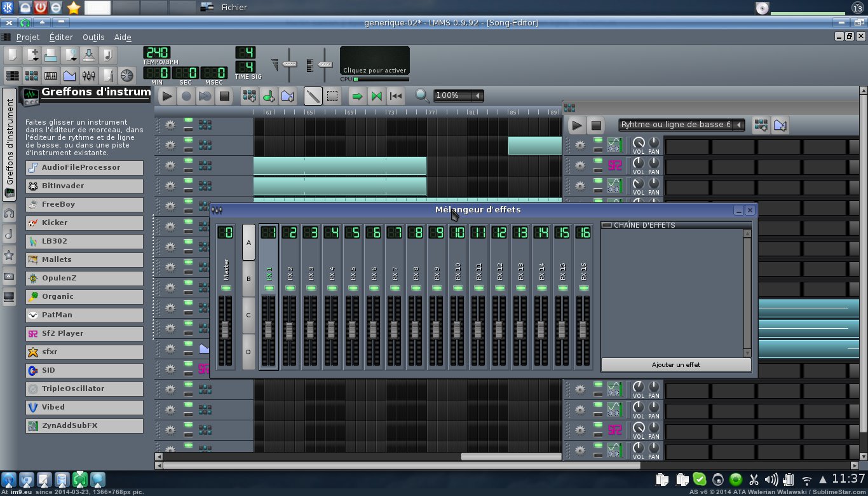Open the recent projects dropdown toolbar button
This screenshot has width=868, height=496.
(x=70, y=55)
